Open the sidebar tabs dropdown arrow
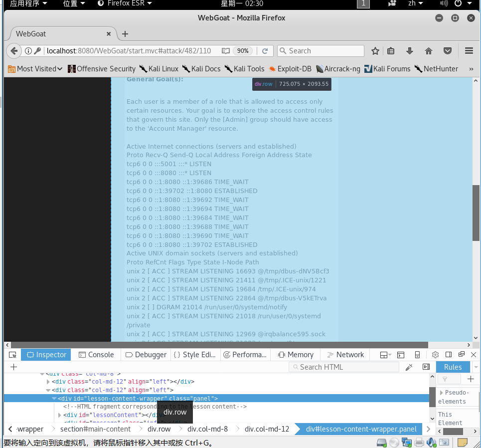This screenshot has width=481, height=448. tap(476, 367)
